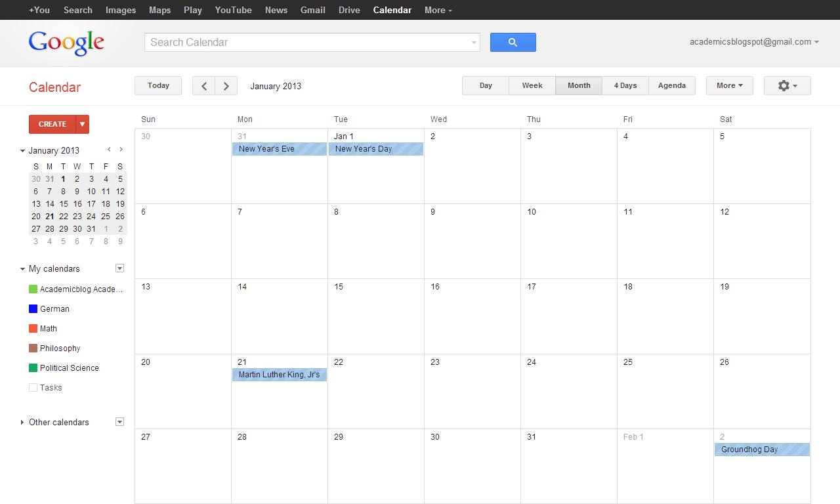Open YouTube from the top bar
The height and width of the screenshot is (504, 840).
tap(233, 10)
